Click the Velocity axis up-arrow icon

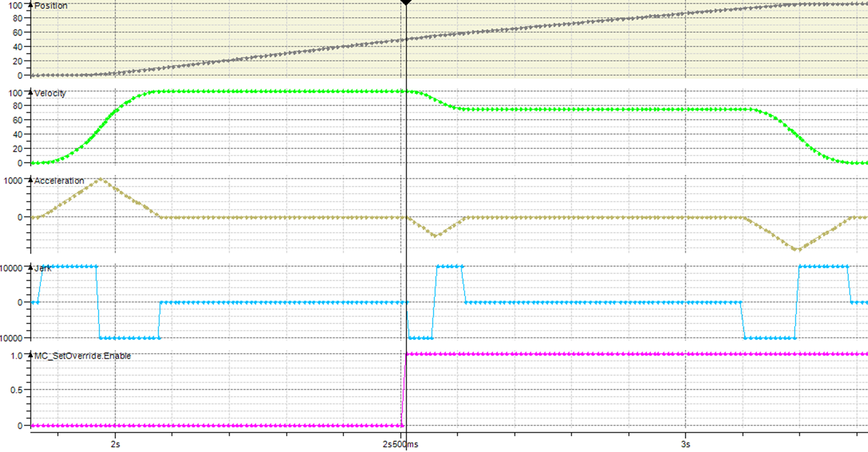point(31,93)
